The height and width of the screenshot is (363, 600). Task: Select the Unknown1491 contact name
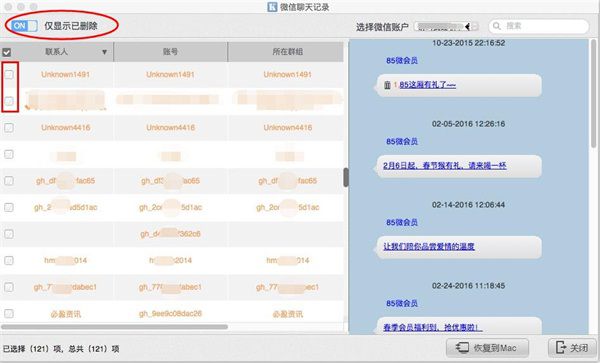[65, 74]
